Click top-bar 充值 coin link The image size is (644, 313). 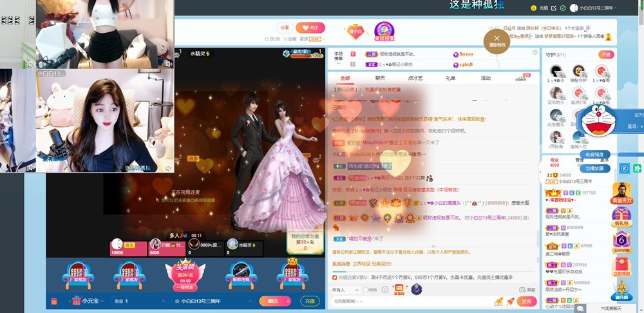click(x=540, y=8)
